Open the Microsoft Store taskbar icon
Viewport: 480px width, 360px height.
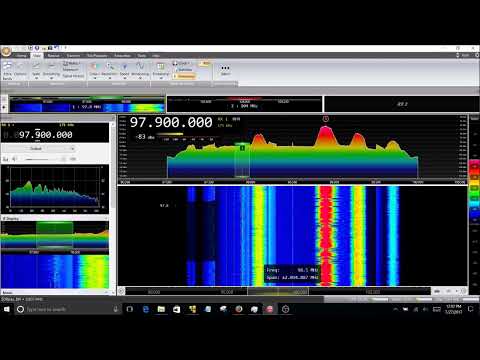tap(177, 309)
